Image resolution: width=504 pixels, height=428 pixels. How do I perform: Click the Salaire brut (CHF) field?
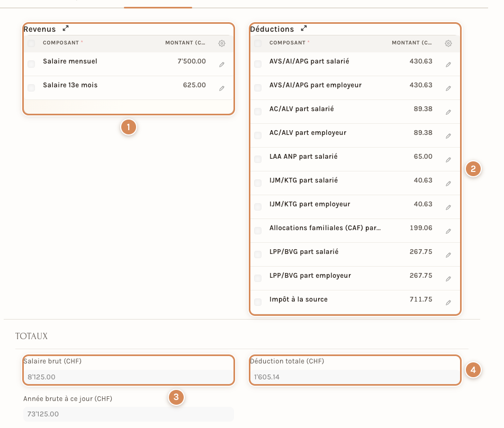(x=129, y=377)
